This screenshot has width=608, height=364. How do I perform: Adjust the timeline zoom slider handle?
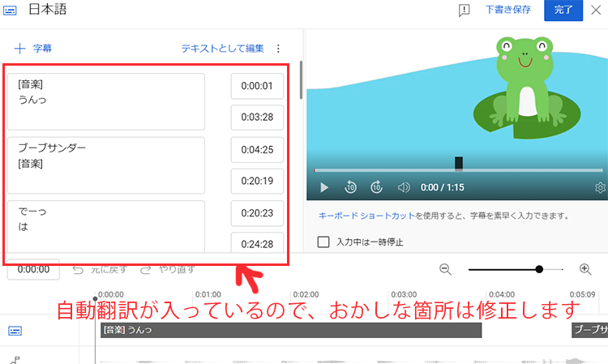click(539, 269)
